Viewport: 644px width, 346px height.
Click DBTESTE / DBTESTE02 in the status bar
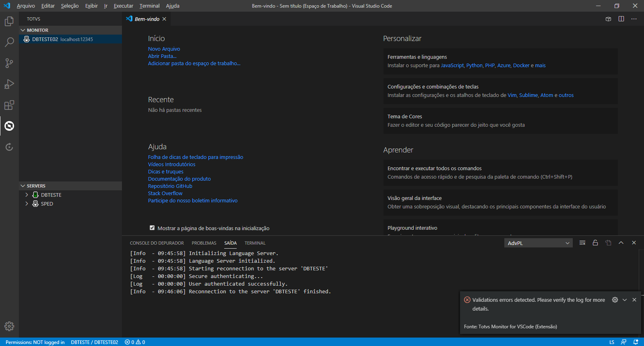point(95,342)
